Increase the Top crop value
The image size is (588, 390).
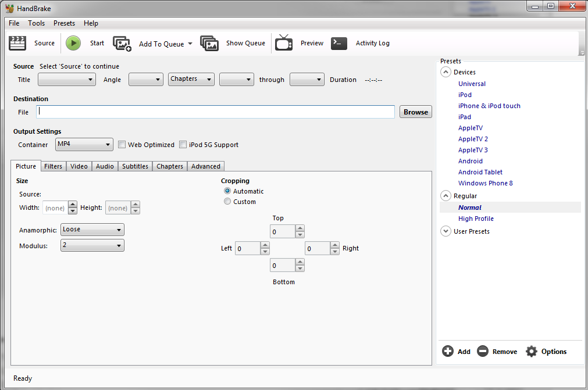[300, 228]
